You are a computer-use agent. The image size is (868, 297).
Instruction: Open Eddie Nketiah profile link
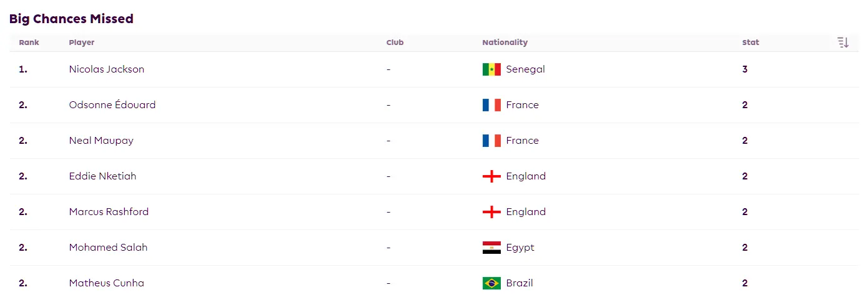point(102,176)
